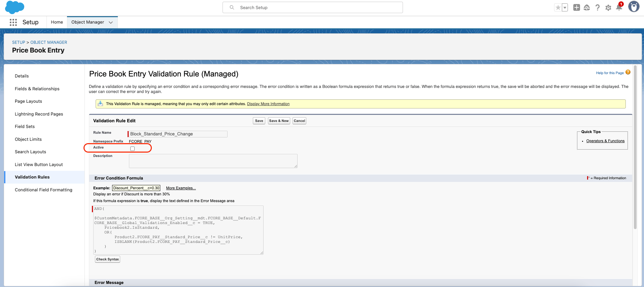Expand the Object Manager tab chevron

tap(111, 22)
